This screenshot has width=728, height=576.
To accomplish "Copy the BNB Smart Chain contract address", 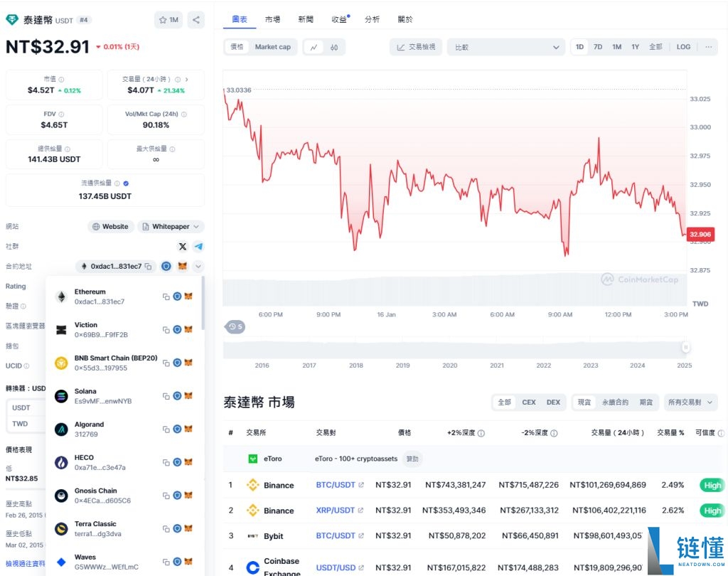I will tap(166, 363).
